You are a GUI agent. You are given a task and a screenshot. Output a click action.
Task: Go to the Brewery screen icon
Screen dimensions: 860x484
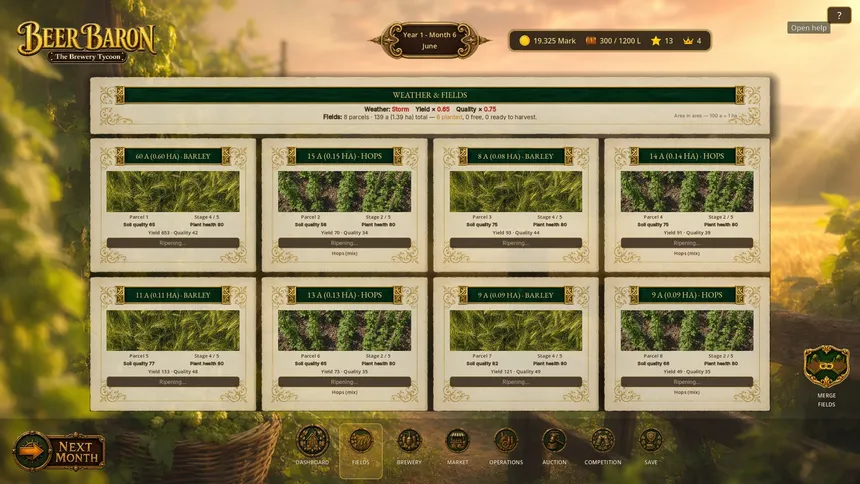(x=409, y=441)
